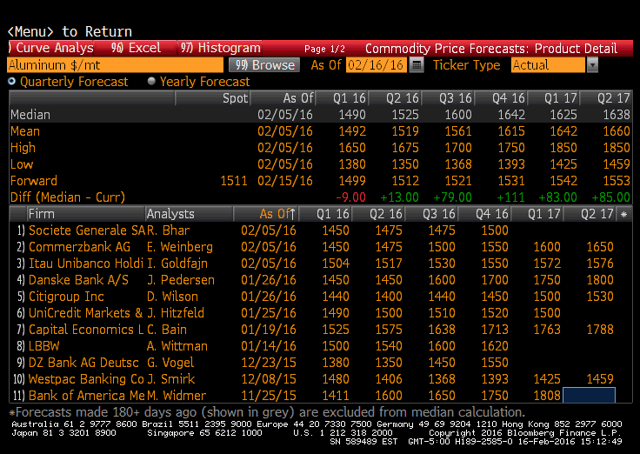The image size is (640, 454).
Task: Click analyst name I. Goldfajn
Action: click(x=178, y=263)
